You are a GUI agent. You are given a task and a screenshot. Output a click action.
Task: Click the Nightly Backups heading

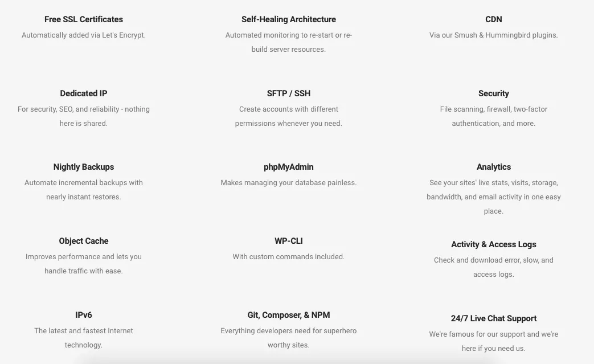pos(83,167)
